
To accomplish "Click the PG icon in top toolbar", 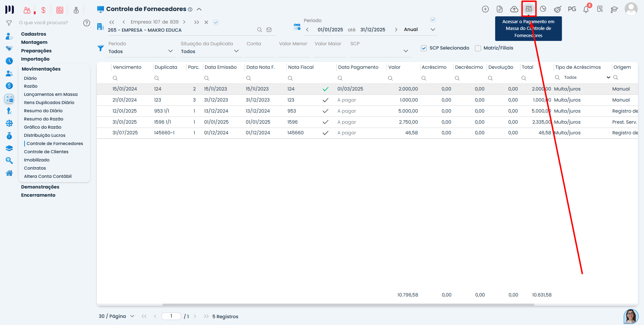I will click(x=572, y=9).
